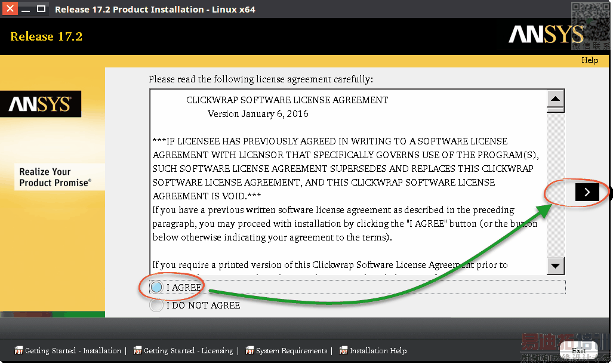
Task: Open the Help link
Action: point(590,60)
